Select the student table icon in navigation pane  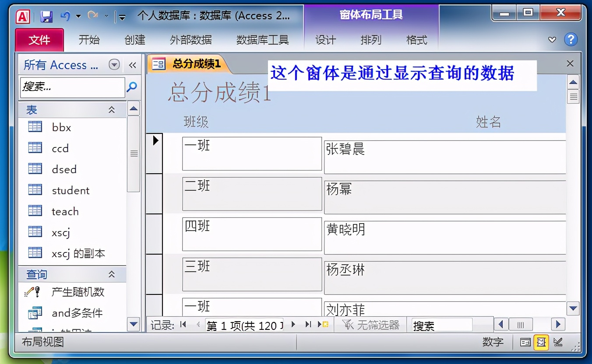pos(35,190)
